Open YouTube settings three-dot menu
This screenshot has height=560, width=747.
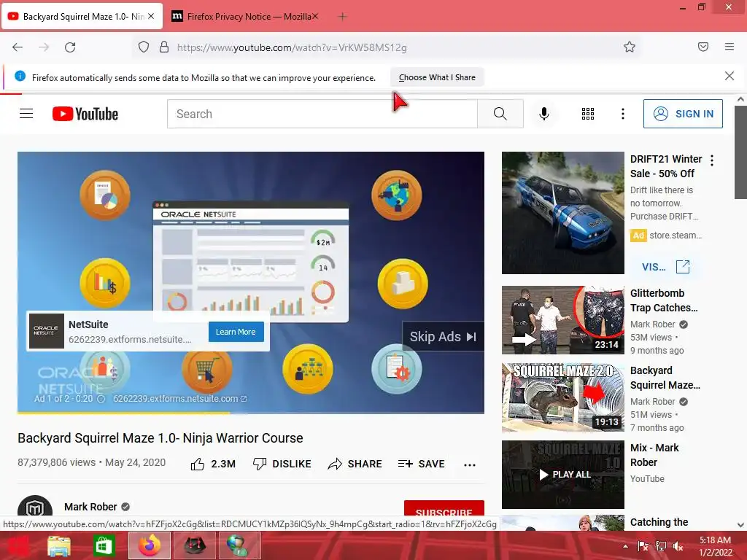[623, 113]
